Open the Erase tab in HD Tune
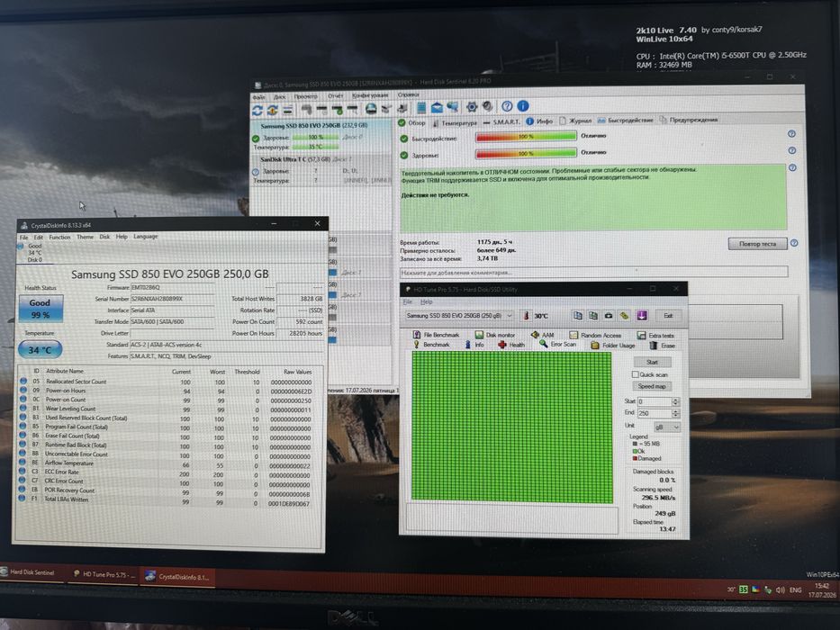The image size is (840, 630). point(662,346)
